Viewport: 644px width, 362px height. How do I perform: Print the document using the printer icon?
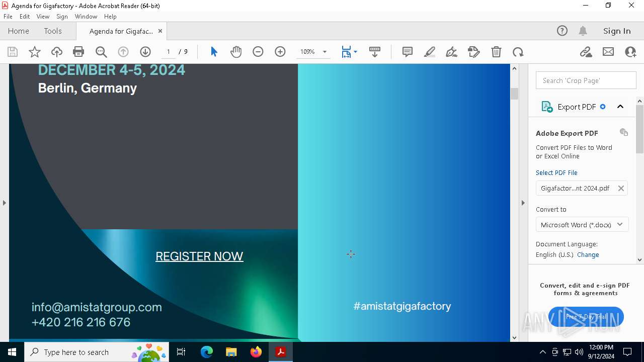coord(78,52)
